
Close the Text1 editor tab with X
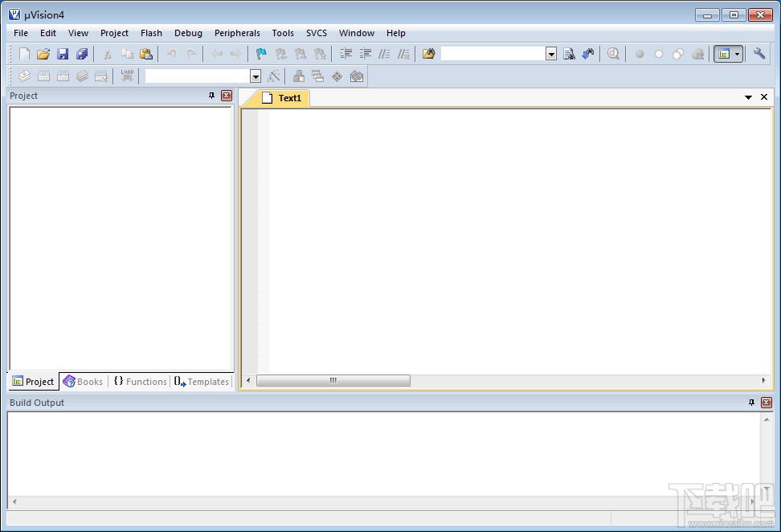[x=764, y=97]
